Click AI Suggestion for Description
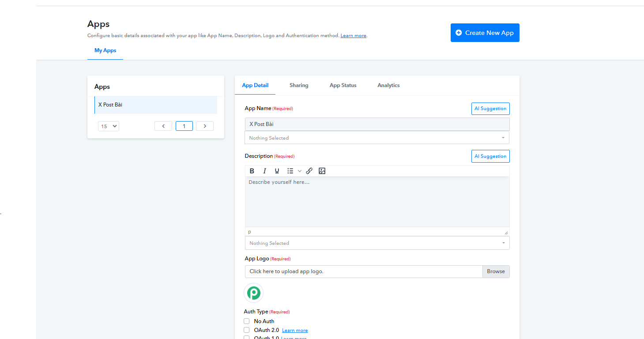This screenshot has width=644, height=339. 490,156
